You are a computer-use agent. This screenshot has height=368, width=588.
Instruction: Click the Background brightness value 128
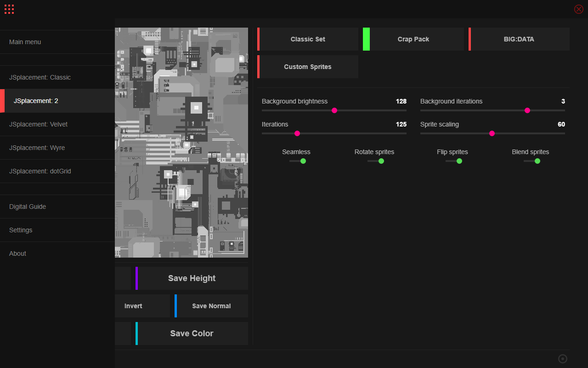(401, 101)
